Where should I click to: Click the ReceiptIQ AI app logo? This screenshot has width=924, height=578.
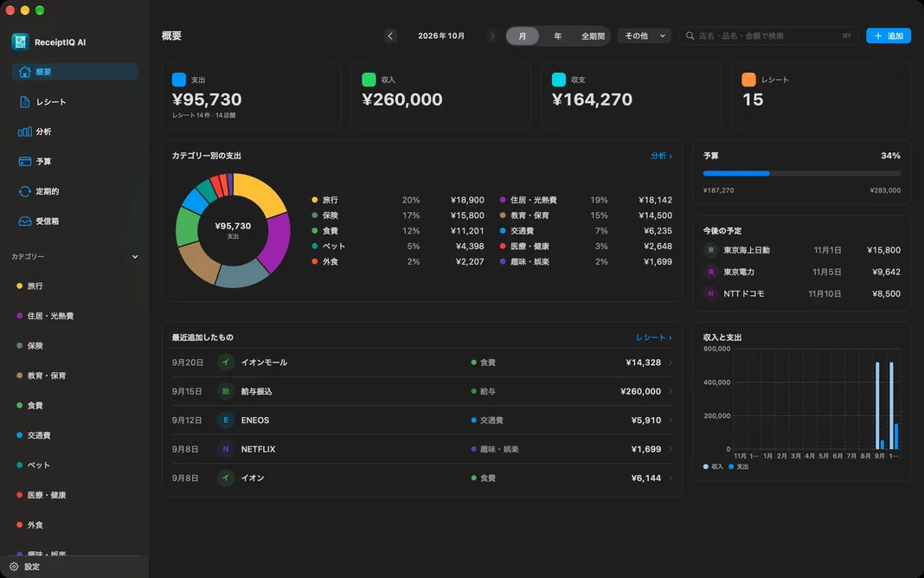point(20,42)
